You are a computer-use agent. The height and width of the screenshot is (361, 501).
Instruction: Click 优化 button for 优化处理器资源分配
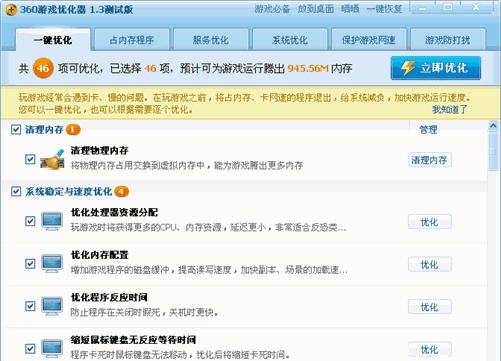(x=430, y=222)
